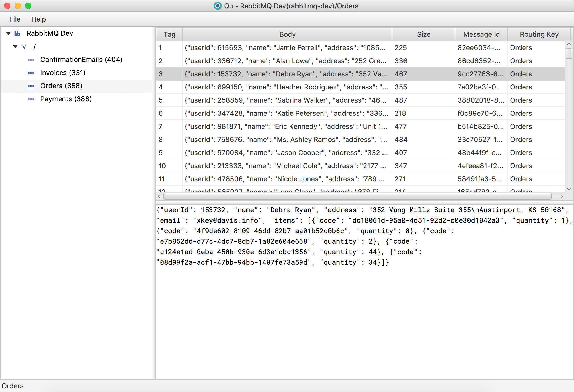
Task: Click the horizontal scrollbar right arrow
Action: 562,196
